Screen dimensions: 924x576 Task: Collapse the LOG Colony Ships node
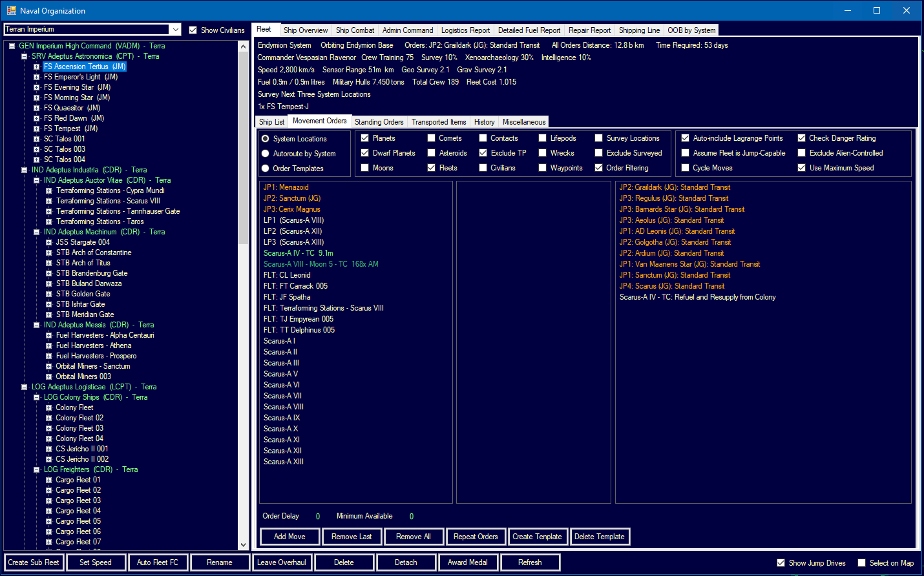point(36,397)
